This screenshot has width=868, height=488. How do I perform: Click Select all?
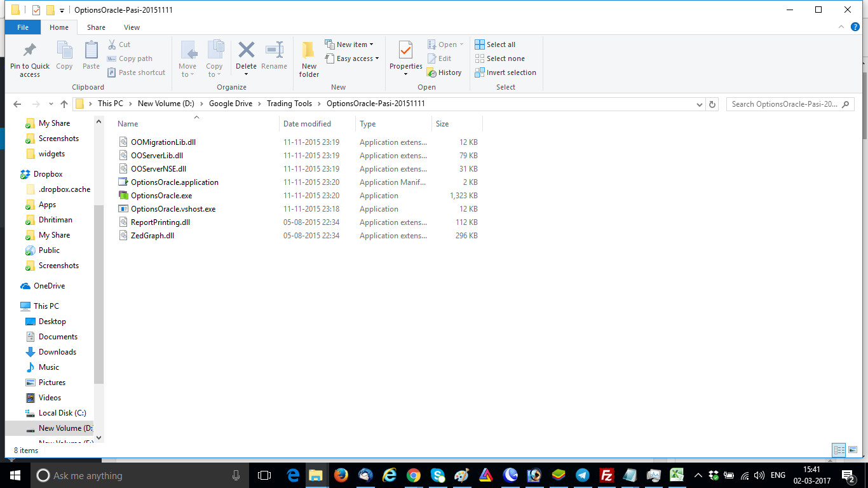(x=495, y=44)
